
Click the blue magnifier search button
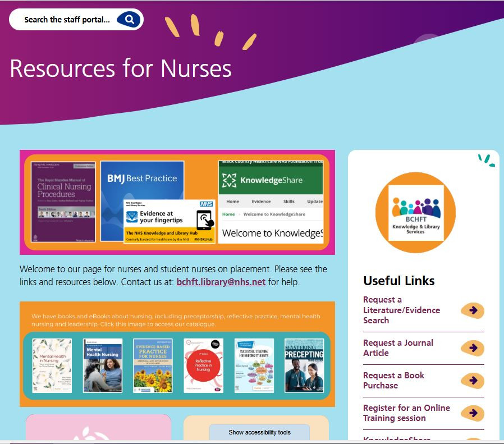click(x=129, y=20)
